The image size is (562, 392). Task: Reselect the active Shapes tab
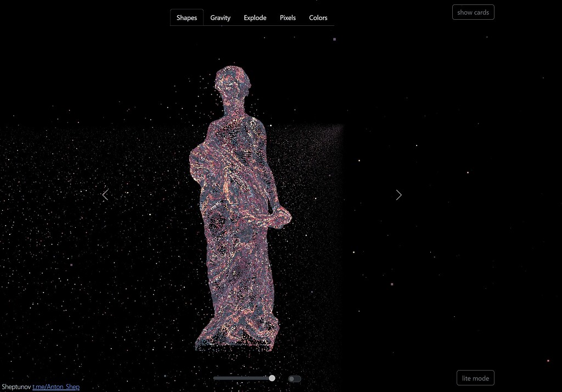[x=187, y=17]
